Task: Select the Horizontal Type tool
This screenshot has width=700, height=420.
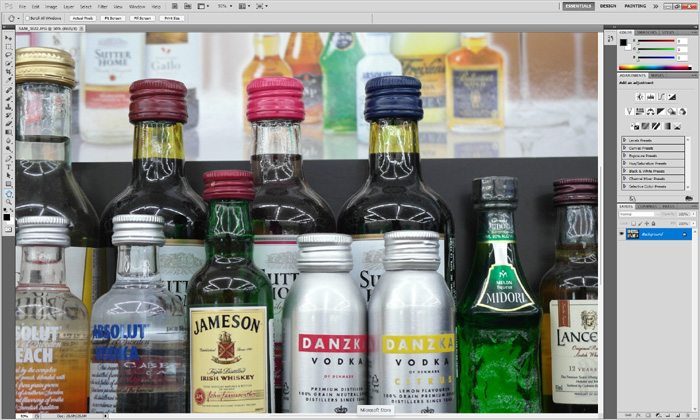Action: tap(8, 168)
